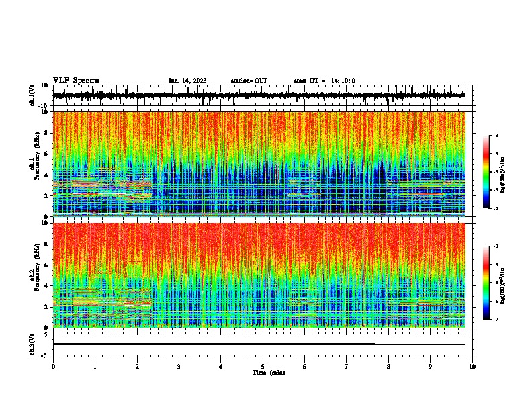Click the ch.2 Frequency (kHz) axis label
This screenshot has height=411, width=532.
38,267
